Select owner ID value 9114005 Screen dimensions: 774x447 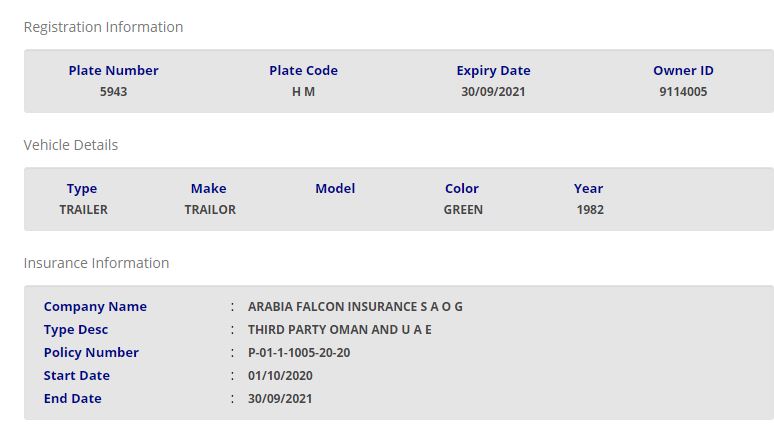(x=683, y=92)
